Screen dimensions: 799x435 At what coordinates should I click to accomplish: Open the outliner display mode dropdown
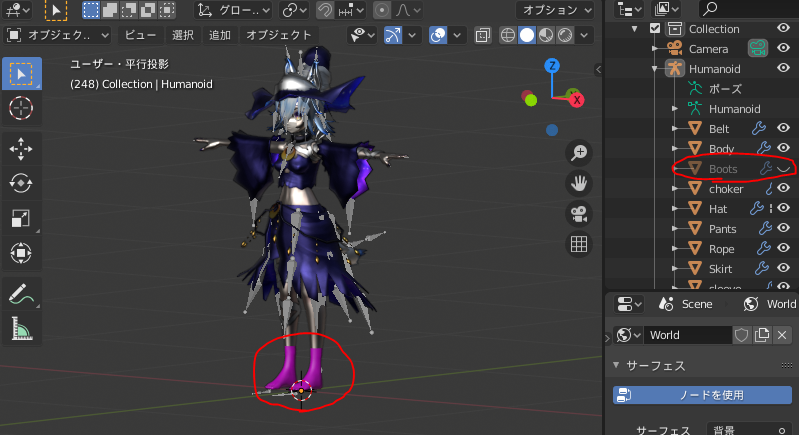628,9
